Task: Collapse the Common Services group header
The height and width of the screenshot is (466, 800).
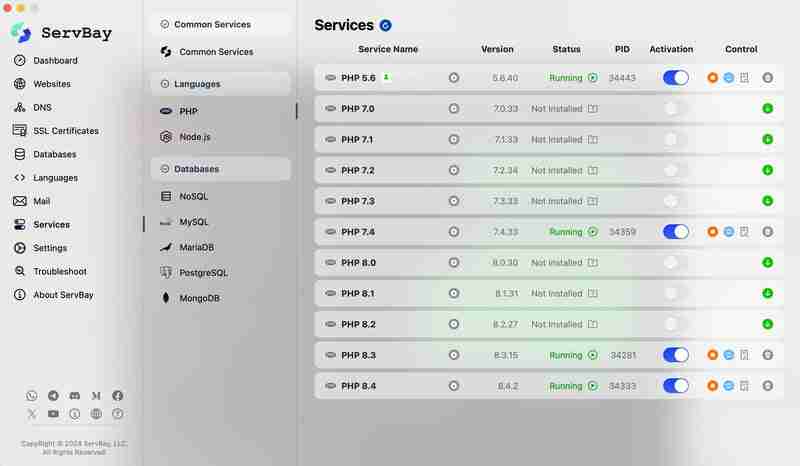Action: [x=220, y=24]
